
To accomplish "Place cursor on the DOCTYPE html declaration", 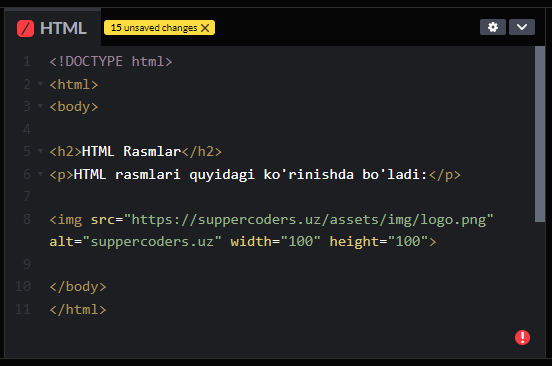I will point(111,62).
